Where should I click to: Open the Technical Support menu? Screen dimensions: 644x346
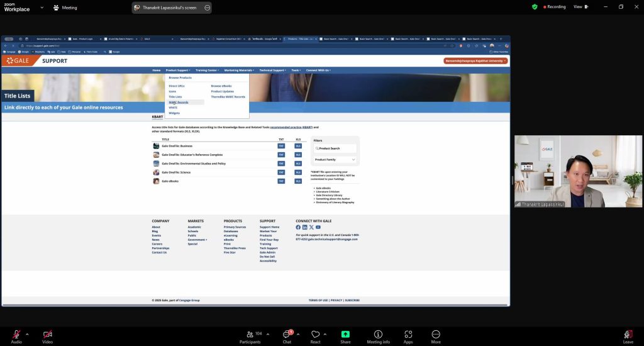coord(273,70)
